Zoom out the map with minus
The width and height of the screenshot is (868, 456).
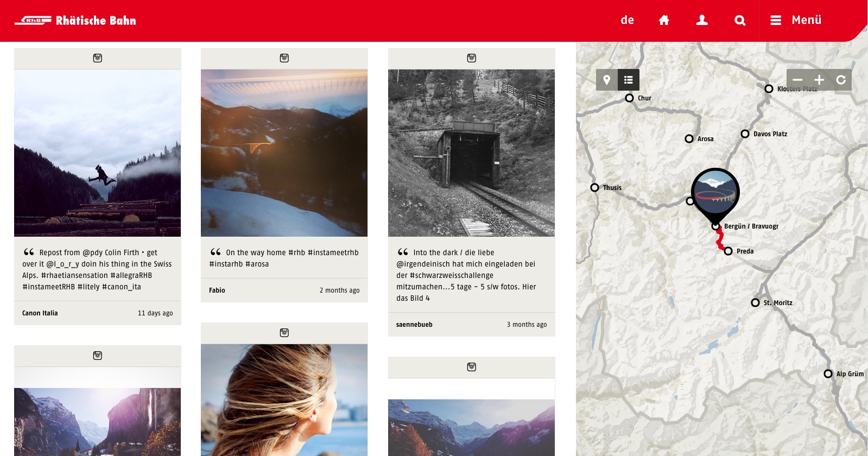[x=797, y=80]
